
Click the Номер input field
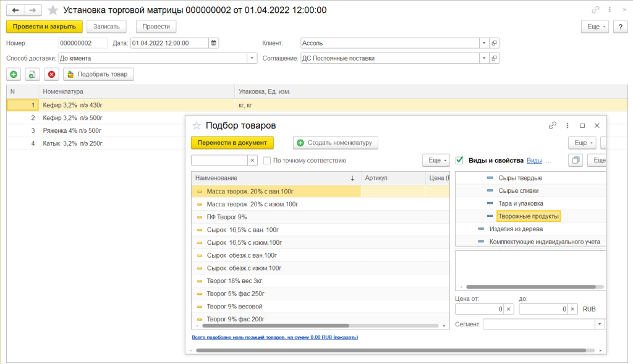[x=83, y=43]
